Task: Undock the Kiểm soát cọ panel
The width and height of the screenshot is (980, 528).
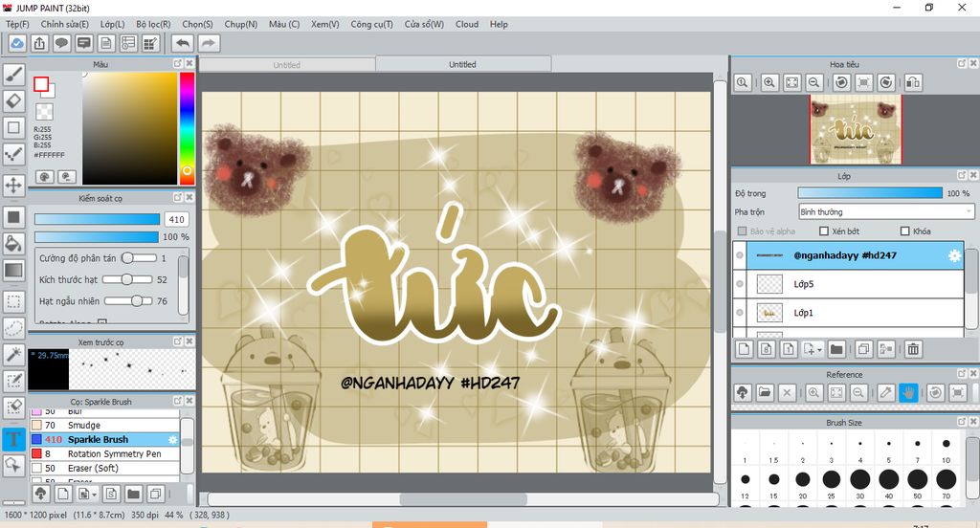Action: 178,197
